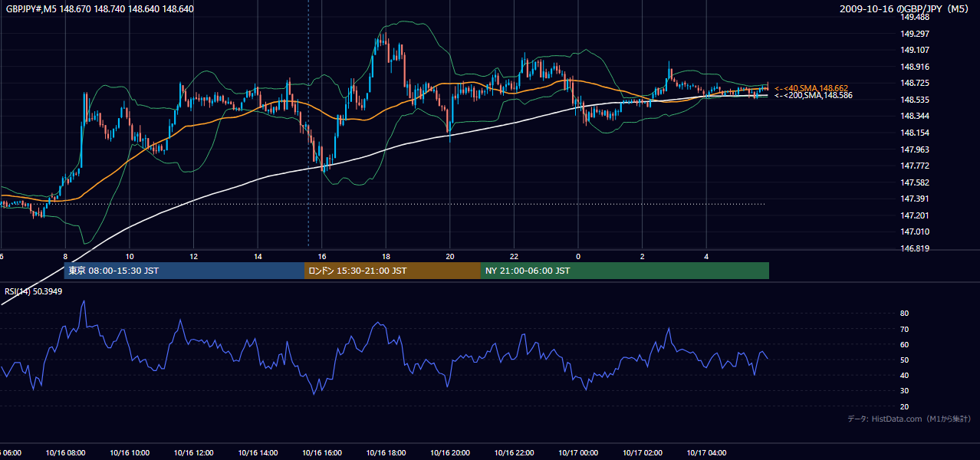This screenshot has width=980, height=460.
Task: Click the 10/17 04:00 date axis label
Action: [706, 453]
